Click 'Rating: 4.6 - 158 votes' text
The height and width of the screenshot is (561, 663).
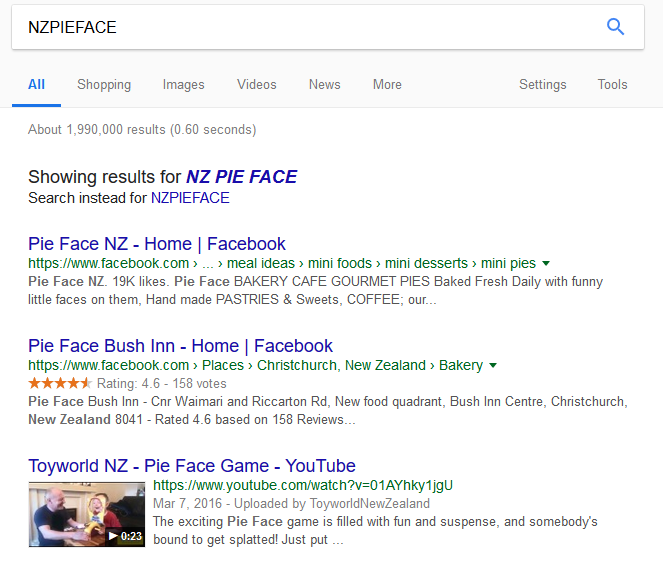162,383
